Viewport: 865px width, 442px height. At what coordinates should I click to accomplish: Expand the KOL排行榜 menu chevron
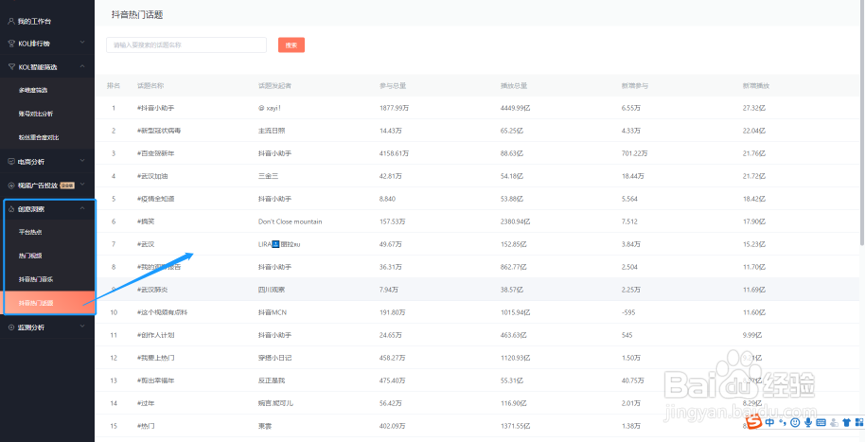[82, 42]
